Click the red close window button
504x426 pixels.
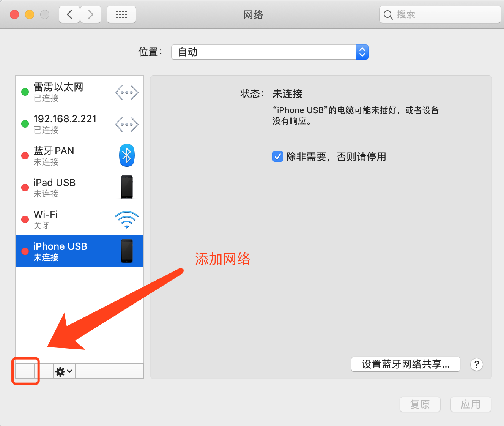tap(14, 14)
